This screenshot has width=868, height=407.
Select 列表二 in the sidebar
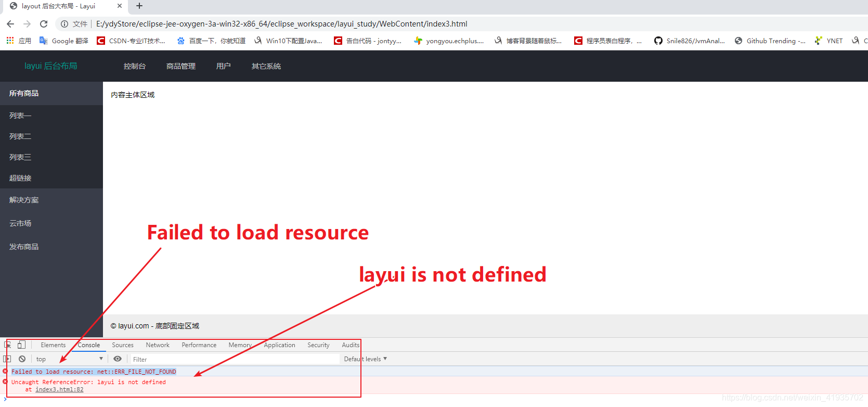(51, 136)
